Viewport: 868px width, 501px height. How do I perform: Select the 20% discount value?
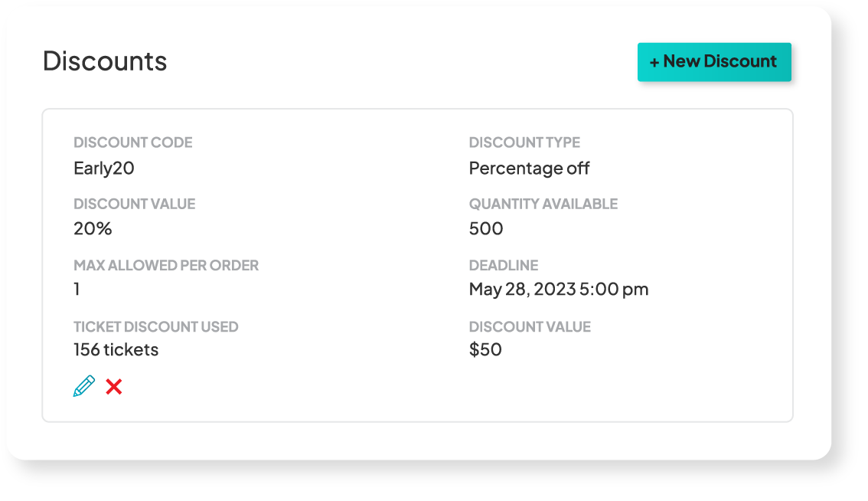click(93, 228)
